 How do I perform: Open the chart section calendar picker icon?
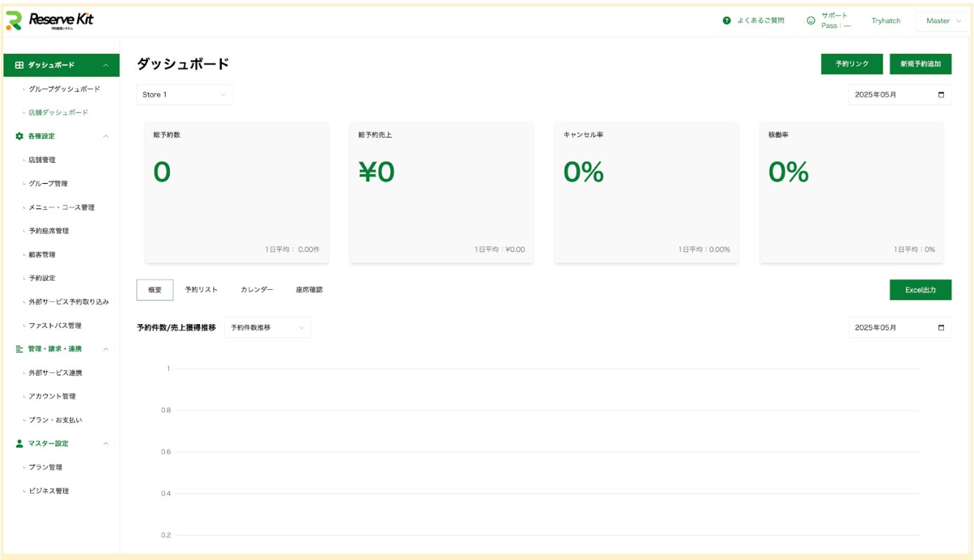(941, 328)
